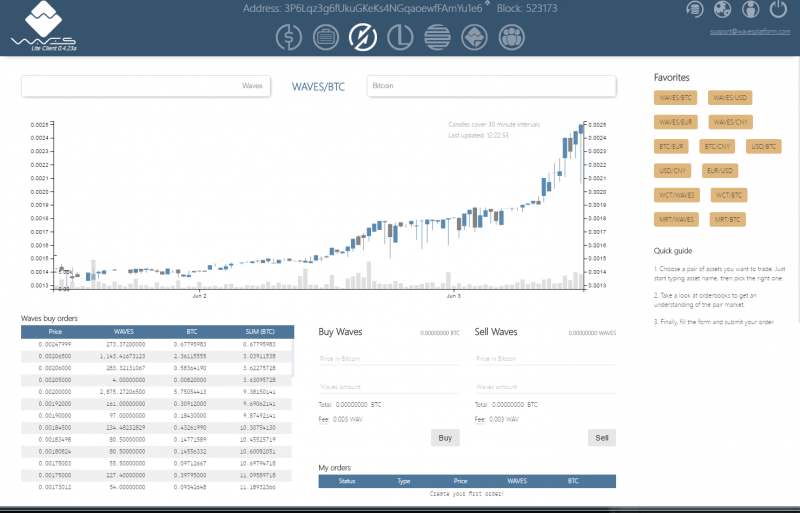Screen dimensions: 800x513
Task: Click the Type header in My orders
Action: coord(404,481)
